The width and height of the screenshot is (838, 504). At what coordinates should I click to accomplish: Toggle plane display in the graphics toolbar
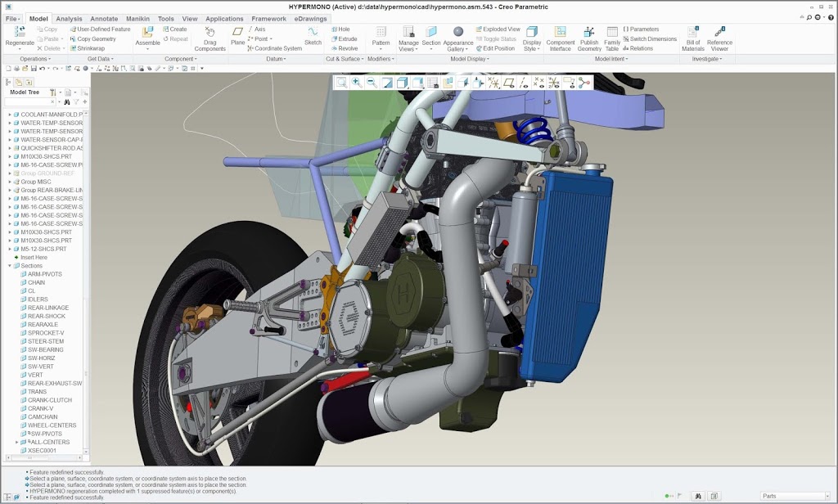pyautogui.click(x=508, y=82)
